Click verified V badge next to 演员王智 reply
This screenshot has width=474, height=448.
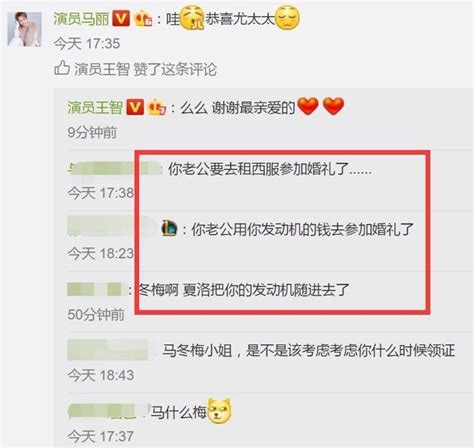pos(135,107)
